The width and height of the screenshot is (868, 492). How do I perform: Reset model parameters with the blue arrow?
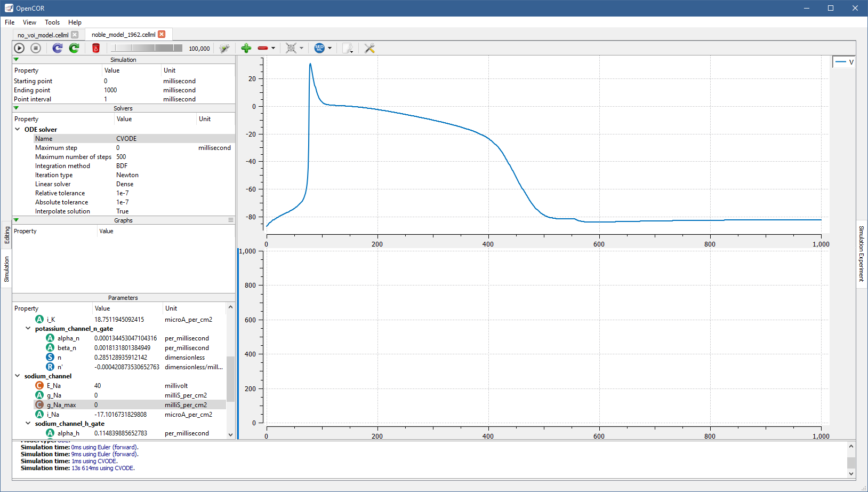tap(58, 48)
